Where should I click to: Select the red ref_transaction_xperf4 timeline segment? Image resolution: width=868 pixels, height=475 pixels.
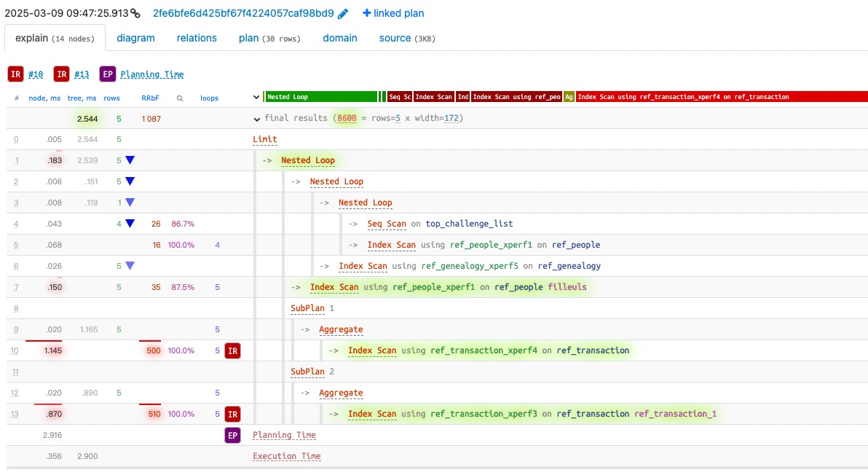click(x=721, y=97)
